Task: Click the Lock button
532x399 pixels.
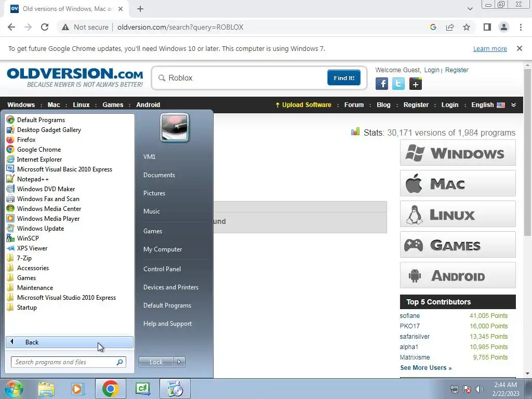Action: click(156, 362)
